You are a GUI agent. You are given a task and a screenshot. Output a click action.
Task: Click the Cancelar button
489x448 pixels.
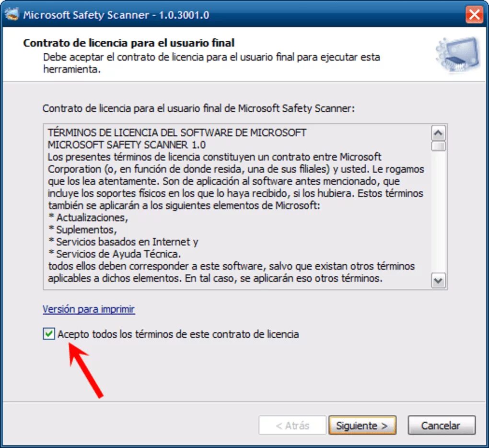(441, 425)
